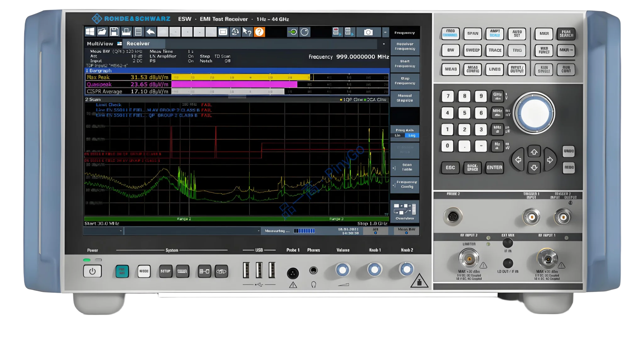Open the Overview signal-flow icon
The width and height of the screenshot is (644, 362).
(405, 211)
